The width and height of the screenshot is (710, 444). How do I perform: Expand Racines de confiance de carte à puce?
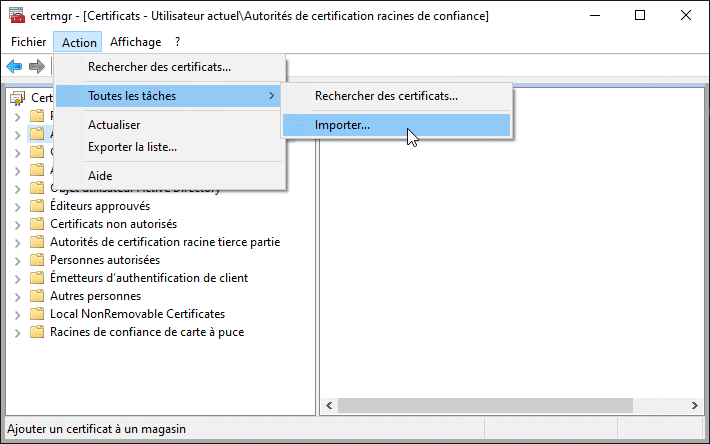(17, 332)
